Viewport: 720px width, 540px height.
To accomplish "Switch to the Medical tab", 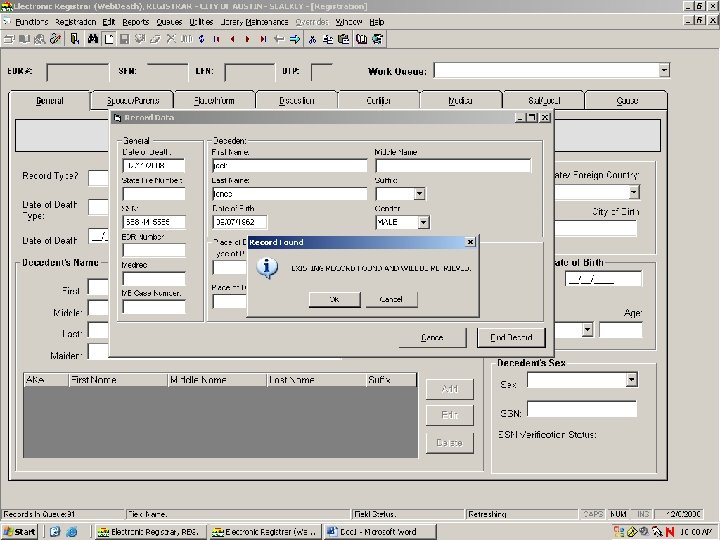I will 461,101.
